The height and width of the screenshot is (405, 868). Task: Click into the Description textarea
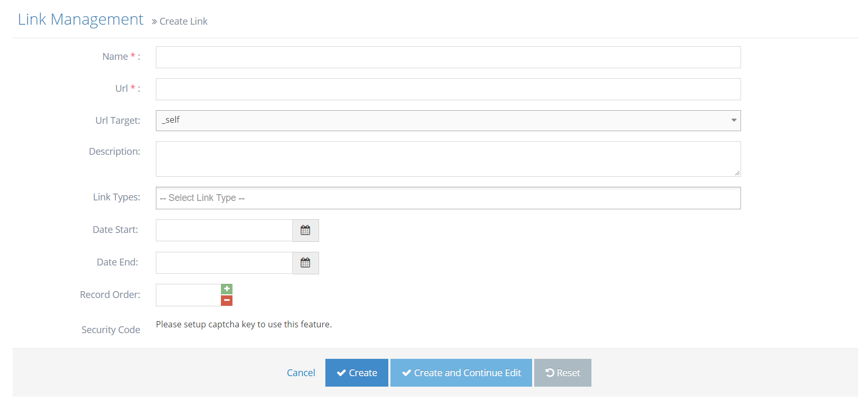[448, 159]
